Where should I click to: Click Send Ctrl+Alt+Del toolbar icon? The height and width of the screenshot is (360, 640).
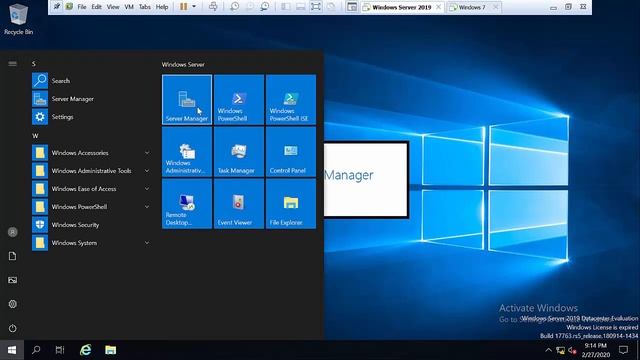click(213, 7)
